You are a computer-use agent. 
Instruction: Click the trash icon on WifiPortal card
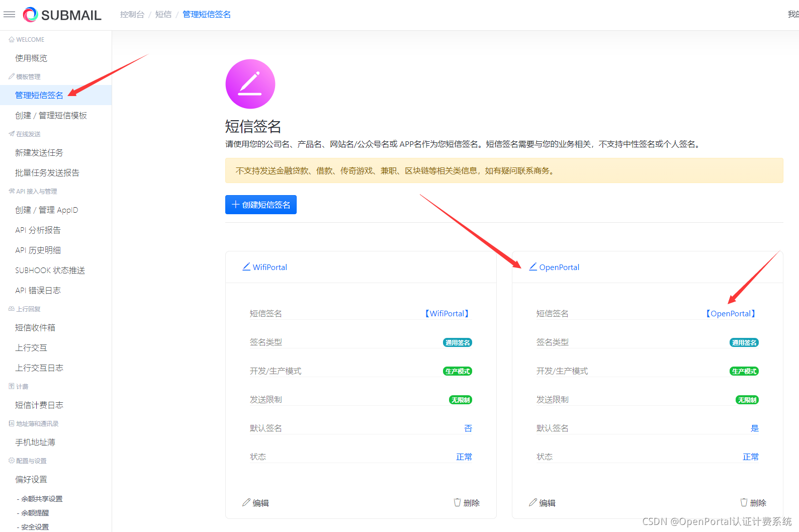coord(457,502)
